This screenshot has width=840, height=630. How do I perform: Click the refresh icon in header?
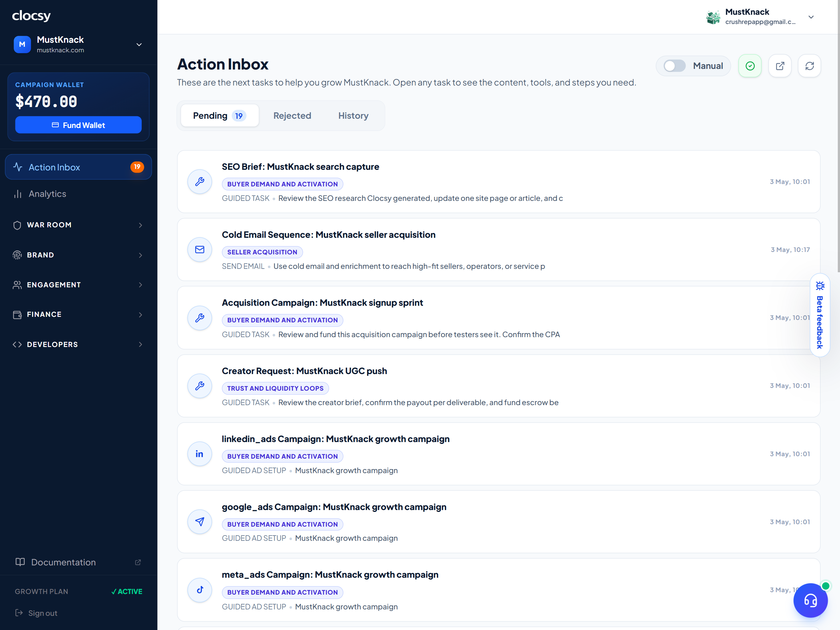tap(809, 66)
